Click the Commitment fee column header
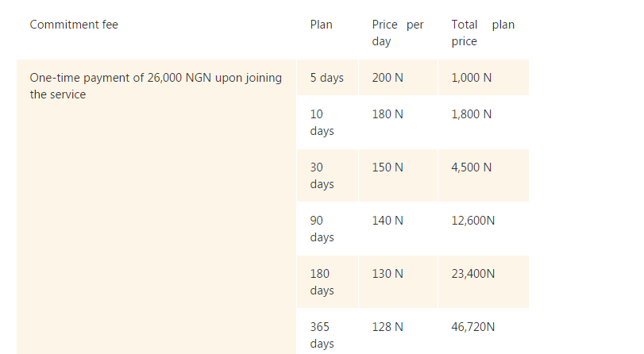644x354 pixels. pos(74,25)
